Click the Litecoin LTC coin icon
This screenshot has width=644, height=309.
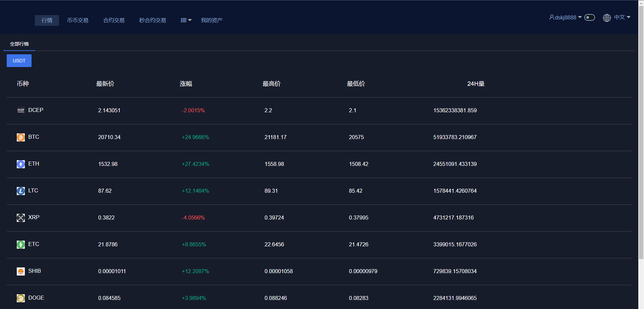21,191
